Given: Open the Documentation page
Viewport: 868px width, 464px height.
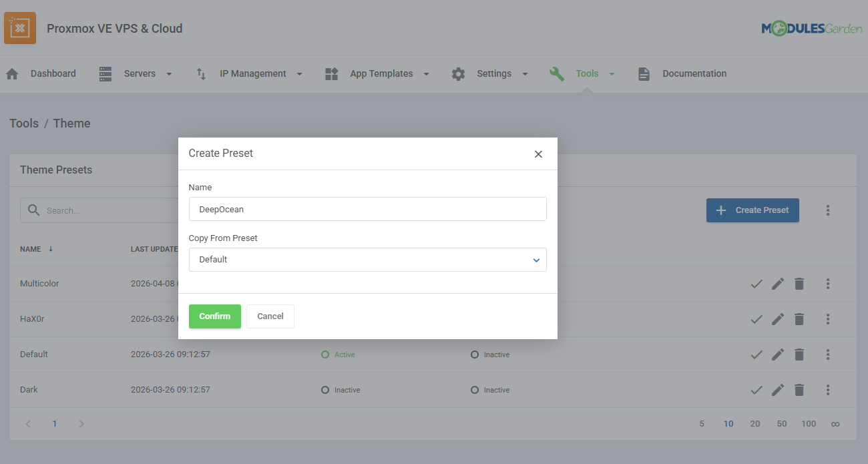Looking at the screenshot, I should pyautogui.click(x=694, y=74).
